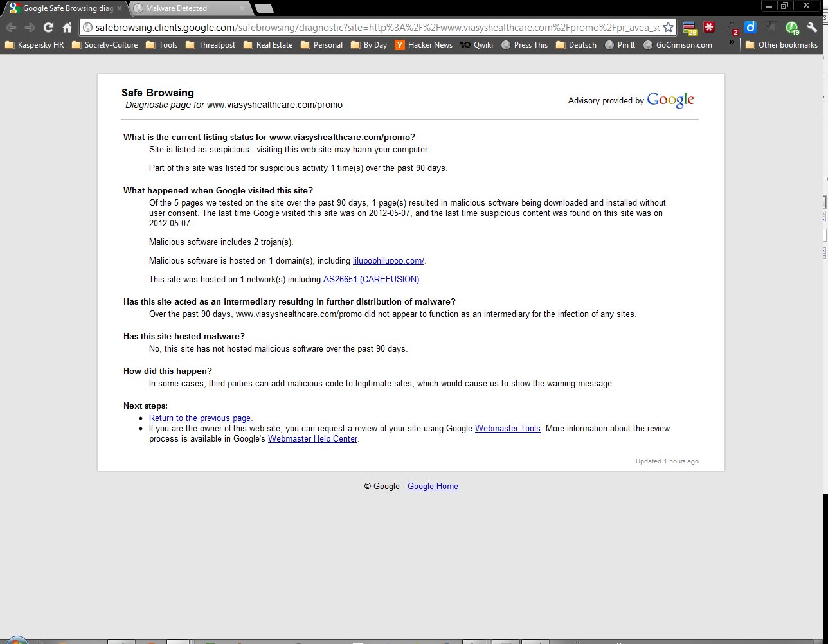
Task: Expand hidden bookmarks with the chevron
Action: (x=732, y=43)
